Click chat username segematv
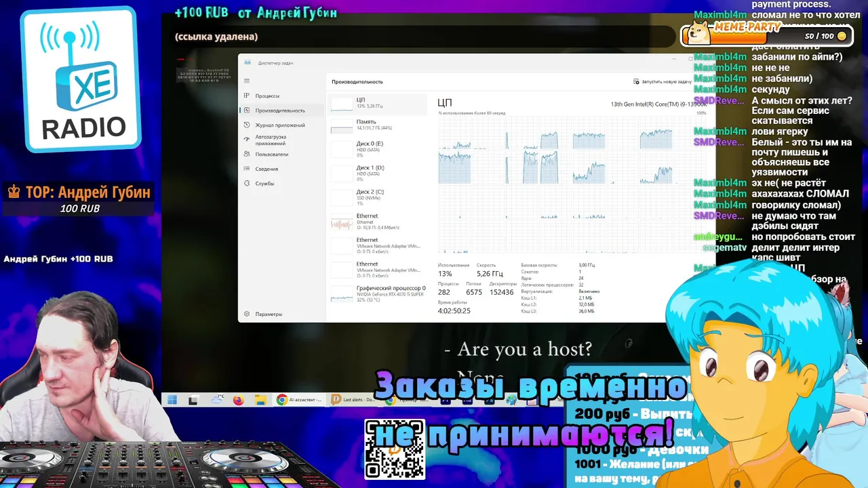 tap(724, 248)
